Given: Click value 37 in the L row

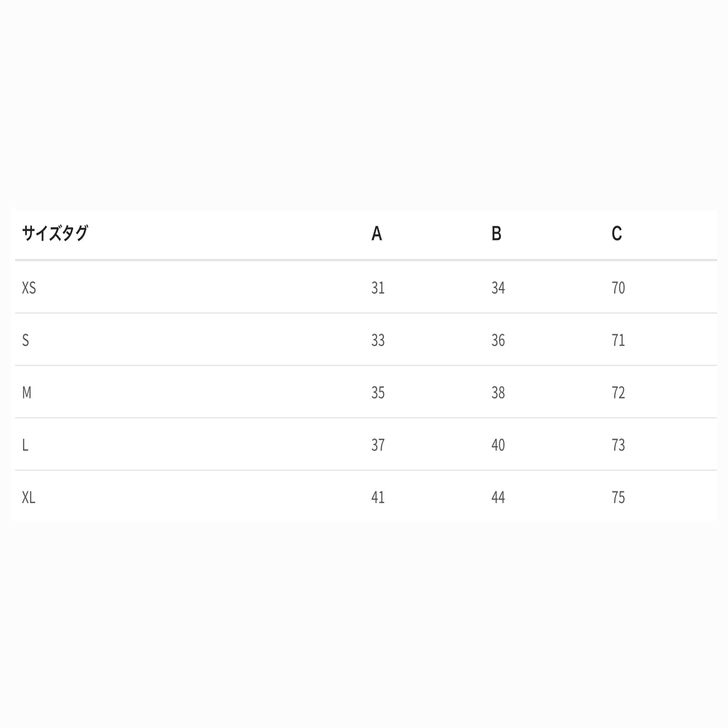Looking at the screenshot, I should (378, 445).
